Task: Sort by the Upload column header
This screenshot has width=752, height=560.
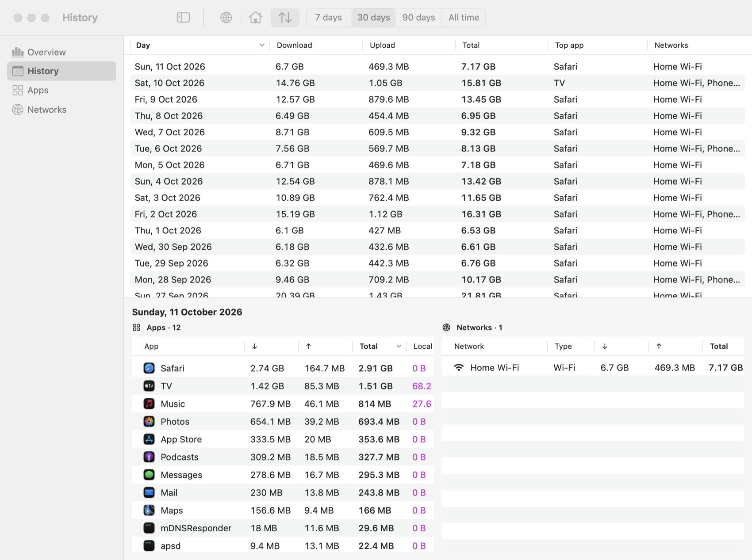Action: (409, 45)
